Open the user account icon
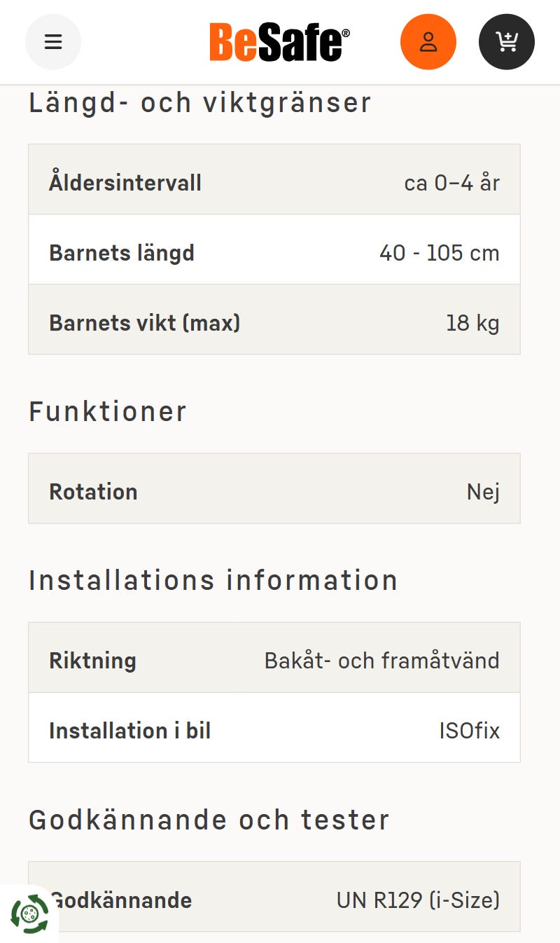The image size is (560, 943). 428,42
